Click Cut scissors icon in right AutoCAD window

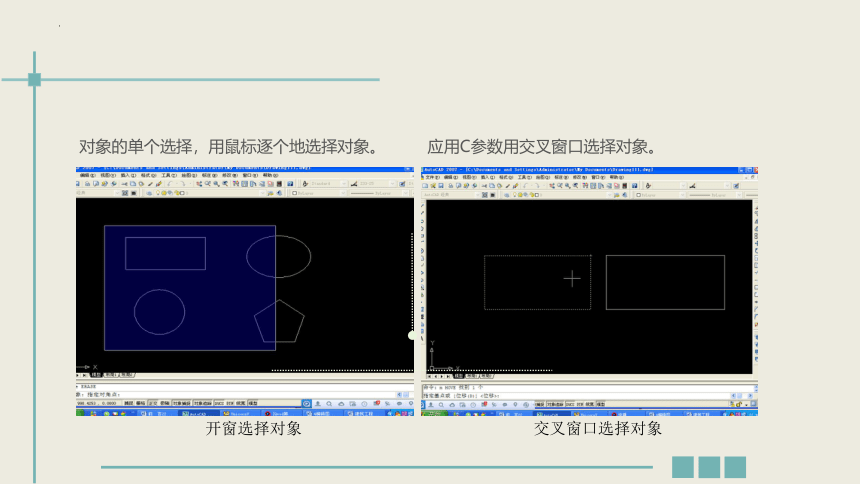click(484, 186)
